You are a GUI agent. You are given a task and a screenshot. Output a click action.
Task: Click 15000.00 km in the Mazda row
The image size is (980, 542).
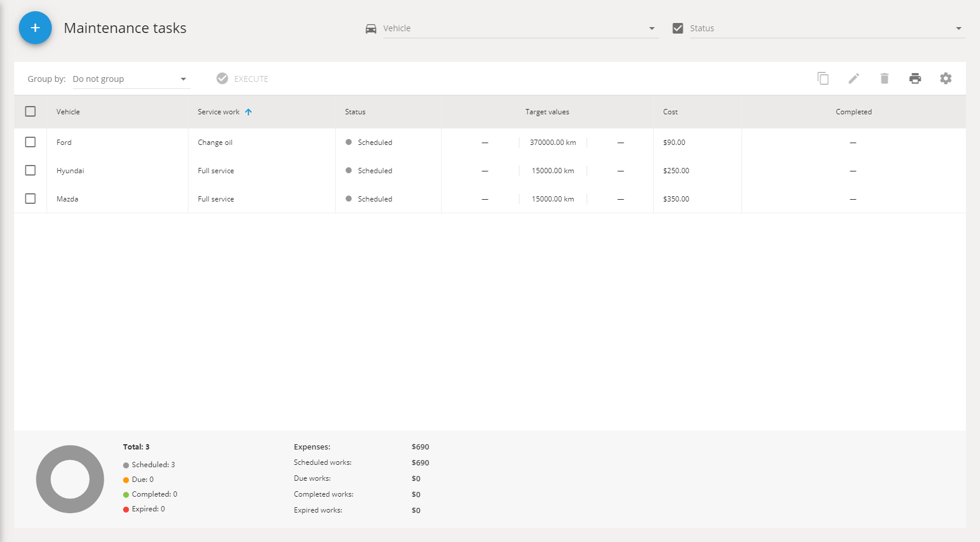tap(553, 199)
